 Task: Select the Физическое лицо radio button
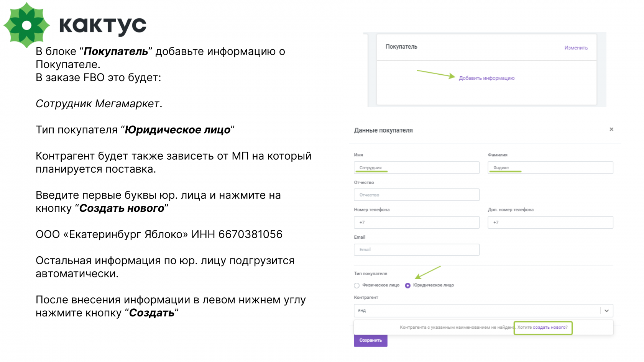356,285
